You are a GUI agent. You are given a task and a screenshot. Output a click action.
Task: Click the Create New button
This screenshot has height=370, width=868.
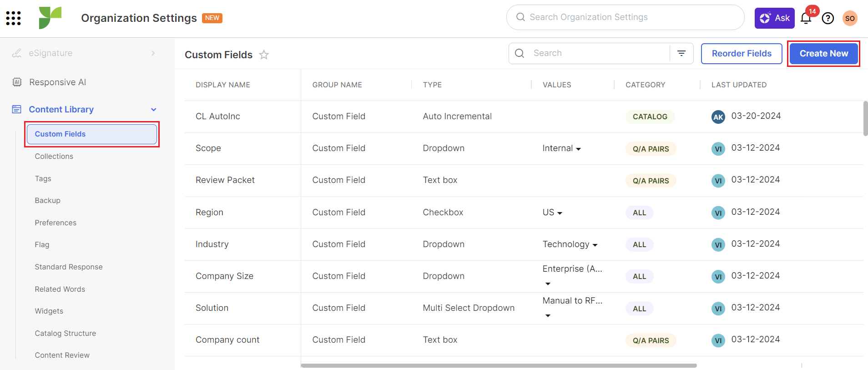coord(823,54)
